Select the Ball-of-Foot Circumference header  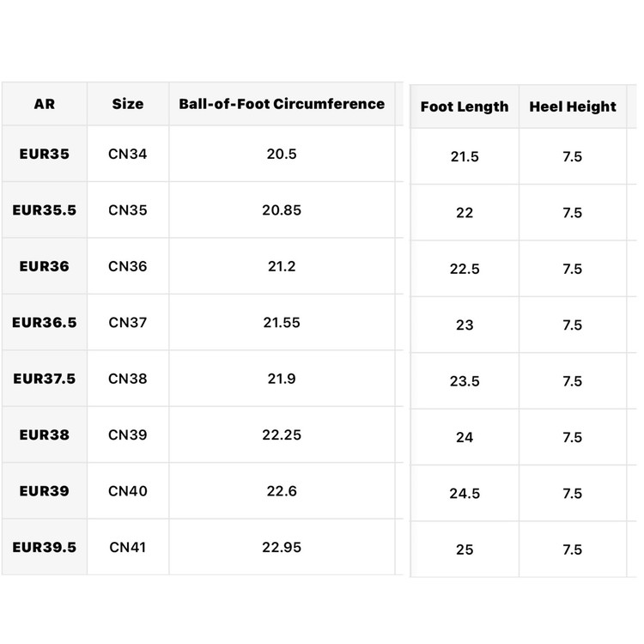(x=282, y=104)
